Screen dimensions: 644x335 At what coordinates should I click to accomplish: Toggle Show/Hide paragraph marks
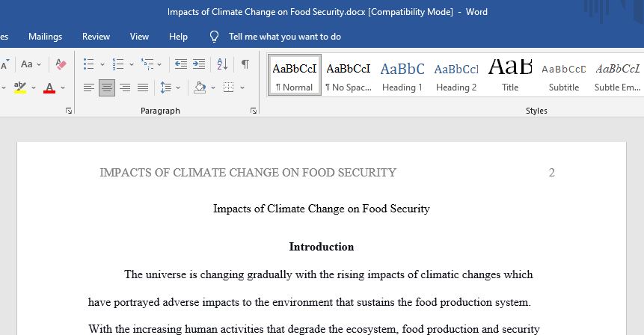pos(245,64)
